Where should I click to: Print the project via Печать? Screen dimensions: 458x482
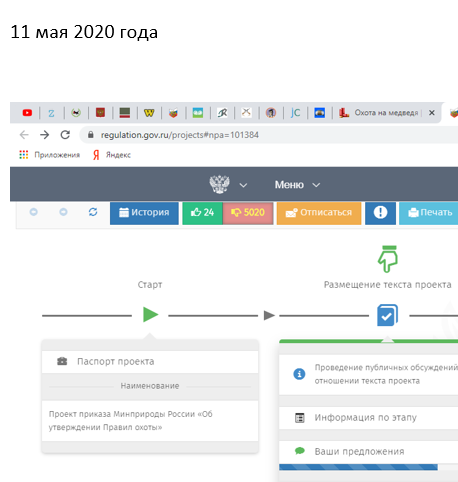(429, 213)
